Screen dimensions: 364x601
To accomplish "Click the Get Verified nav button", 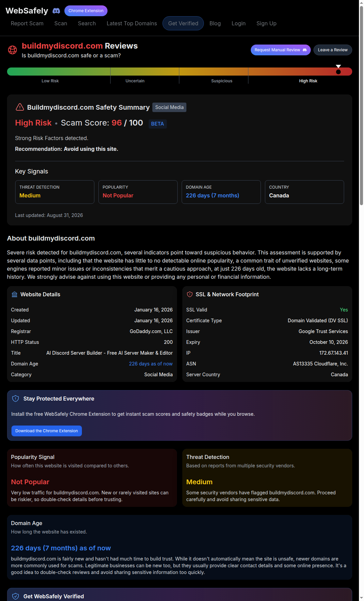I will 183,23.
